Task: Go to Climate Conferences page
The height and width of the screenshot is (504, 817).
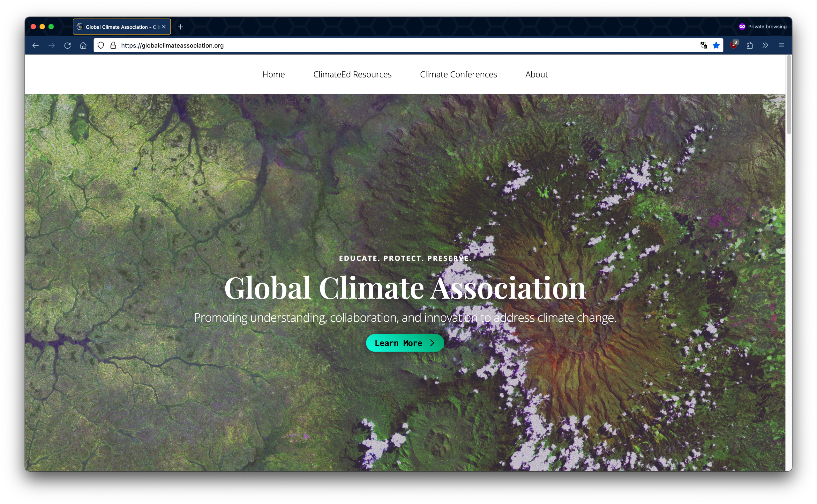Action: [458, 74]
